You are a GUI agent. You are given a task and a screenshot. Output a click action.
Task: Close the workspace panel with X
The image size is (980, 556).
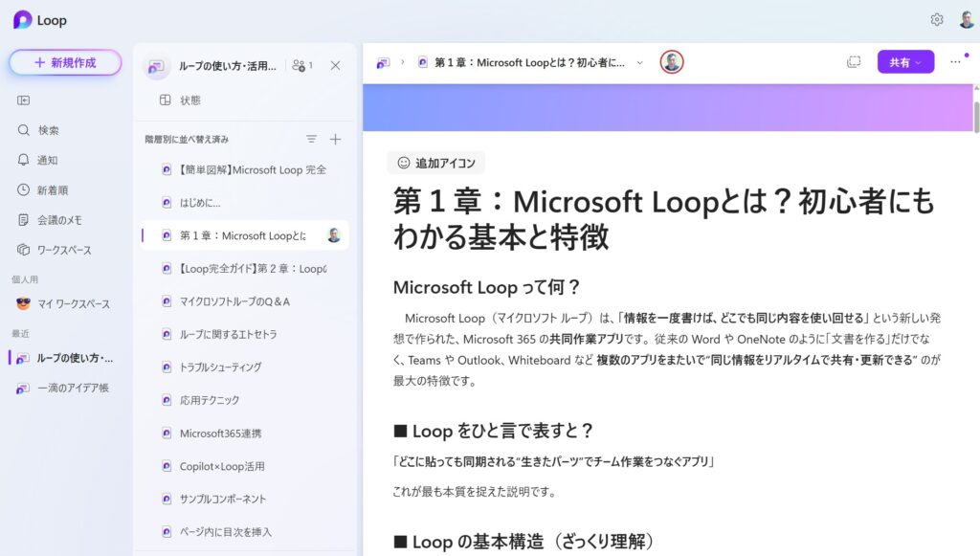[x=335, y=65]
